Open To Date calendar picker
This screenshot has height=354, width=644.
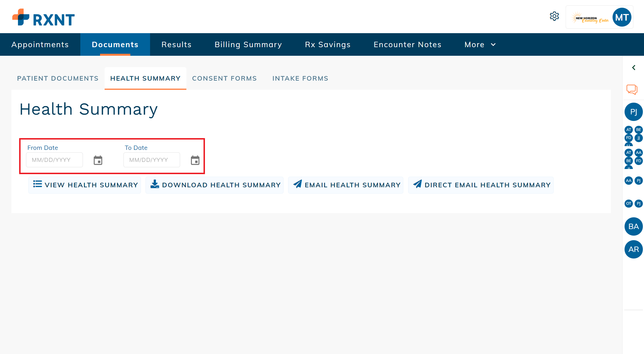pos(195,160)
